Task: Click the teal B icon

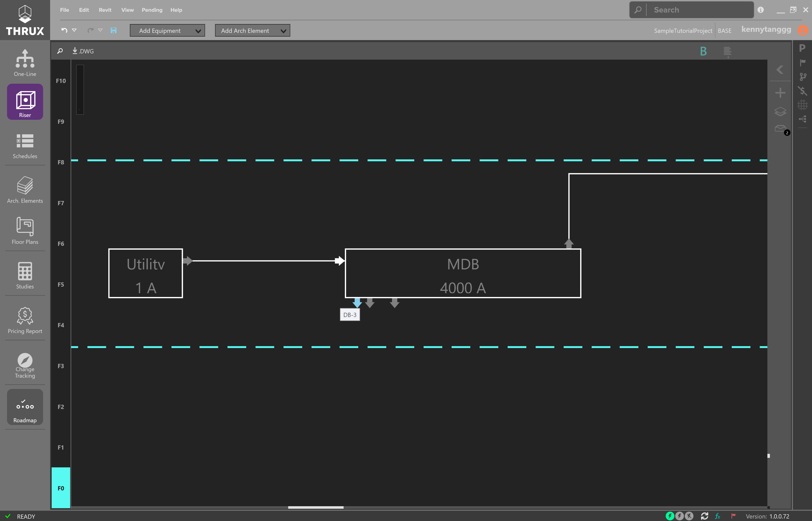Action: click(703, 51)
